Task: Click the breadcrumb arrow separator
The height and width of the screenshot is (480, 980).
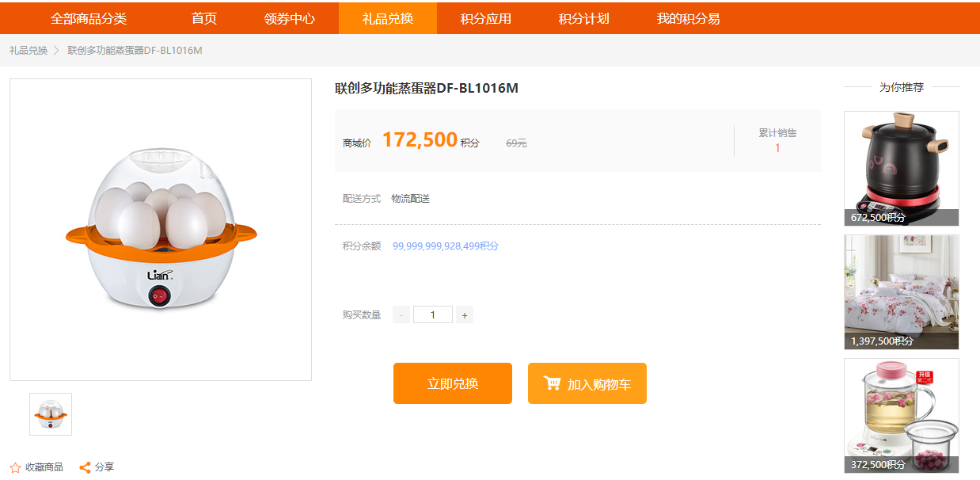Action: [x=57, y=51]
